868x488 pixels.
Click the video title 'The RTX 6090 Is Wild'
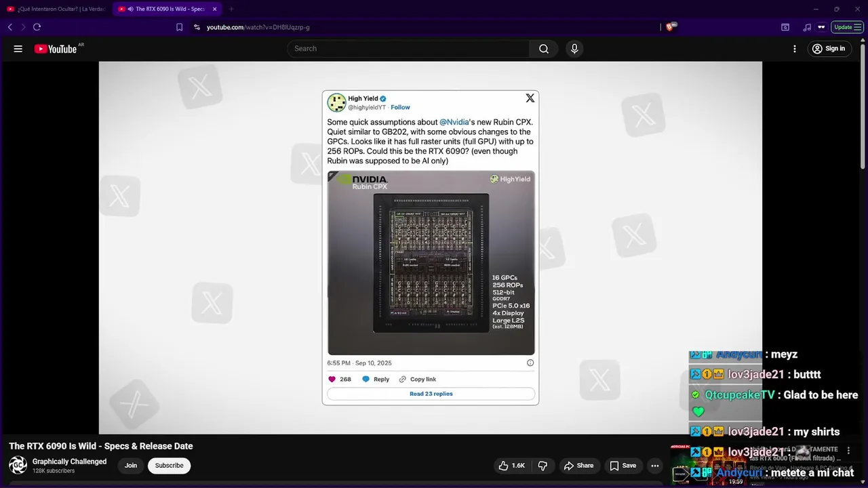101,446
